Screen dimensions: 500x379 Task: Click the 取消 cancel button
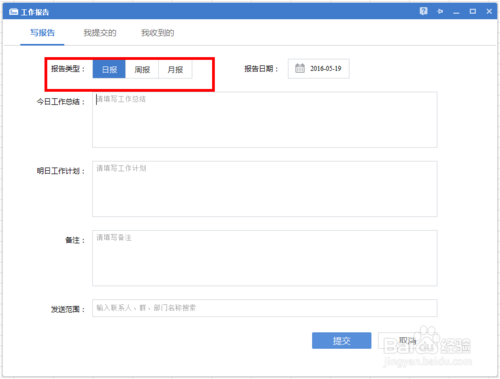tap(407, 341)
